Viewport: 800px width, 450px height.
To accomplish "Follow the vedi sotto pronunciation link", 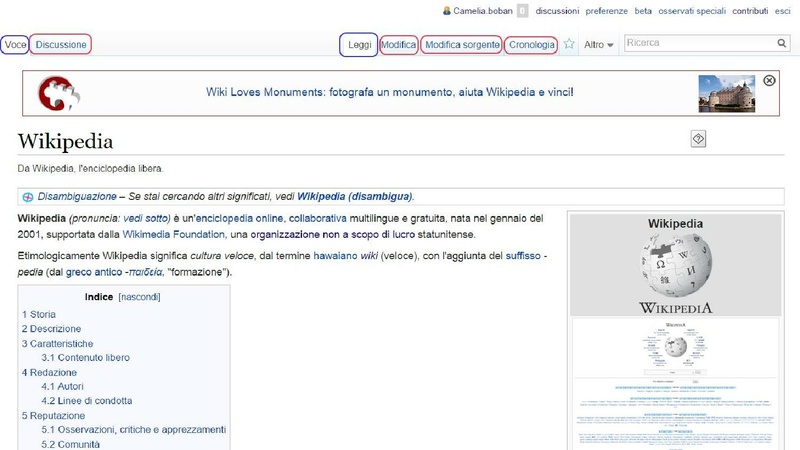I will pyautogui.click(x=147, y=218).
